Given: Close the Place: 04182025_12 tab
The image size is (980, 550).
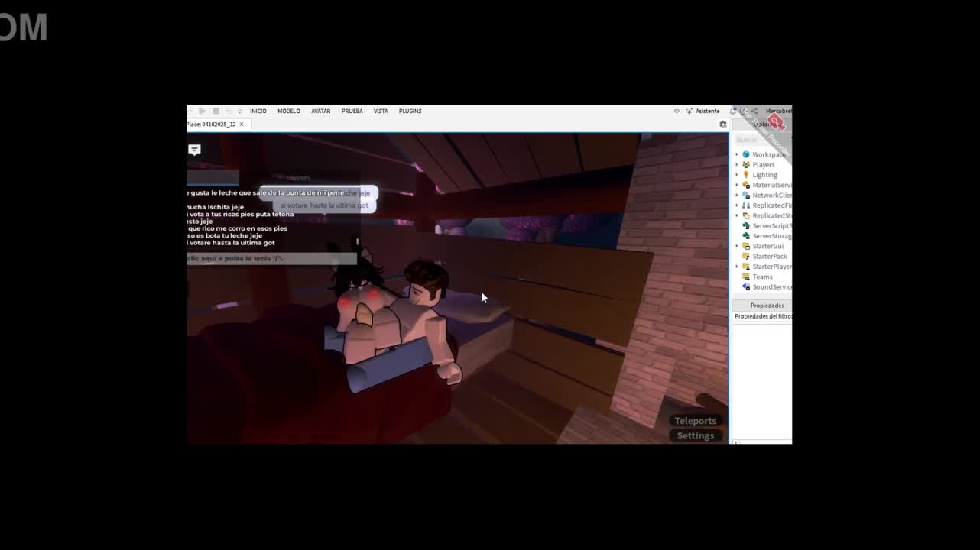Looking at the screenshot, I should click(x=242, y=125).
